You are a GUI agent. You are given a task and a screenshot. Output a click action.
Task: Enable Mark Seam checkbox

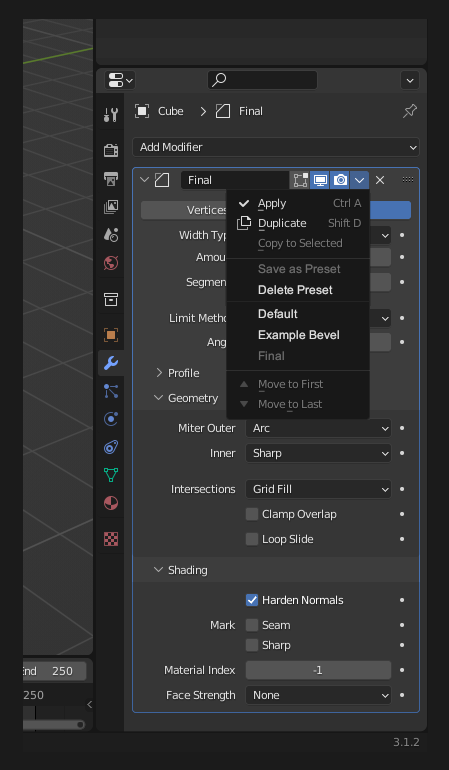pyautogui.click(x=252, y=625)
